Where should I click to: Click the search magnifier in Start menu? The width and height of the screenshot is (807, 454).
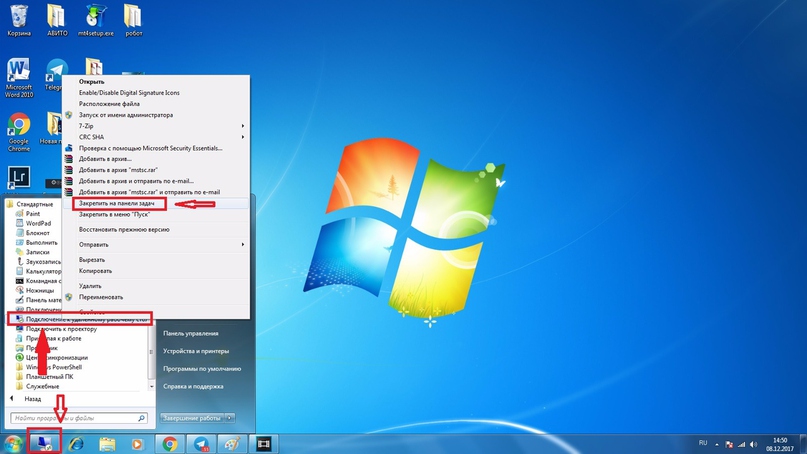[142, 418]
